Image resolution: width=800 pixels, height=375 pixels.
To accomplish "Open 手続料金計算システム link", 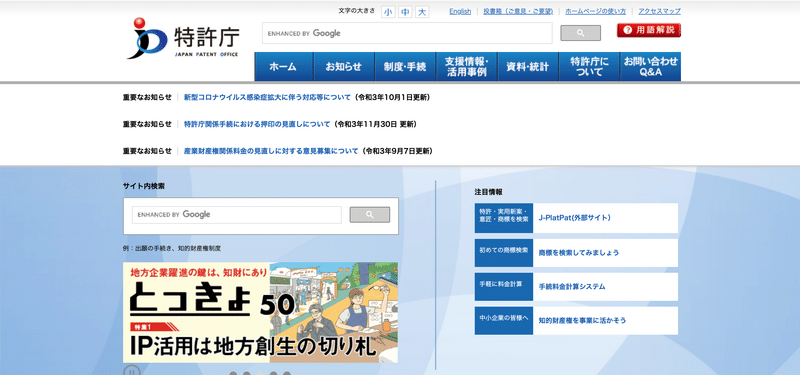I will click(x=572, y=287).
